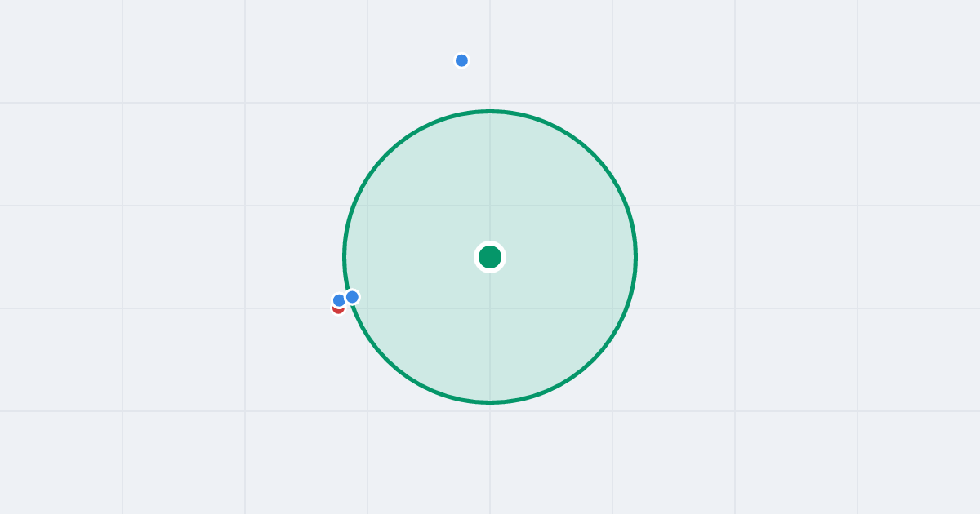Pick the blue marker overlapping the red marker

(339, 300)
